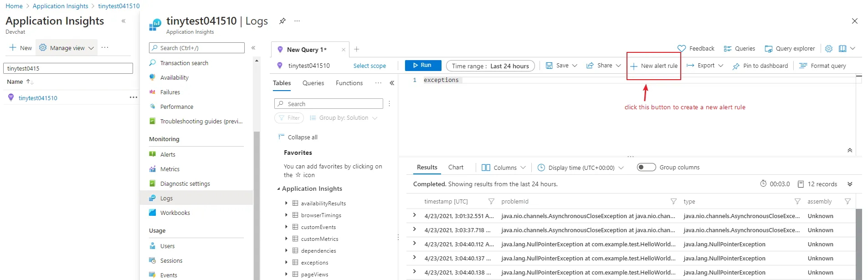Open the Export dropdown
The height and width of the screenshot is (280, 868).
click(705, 66)
